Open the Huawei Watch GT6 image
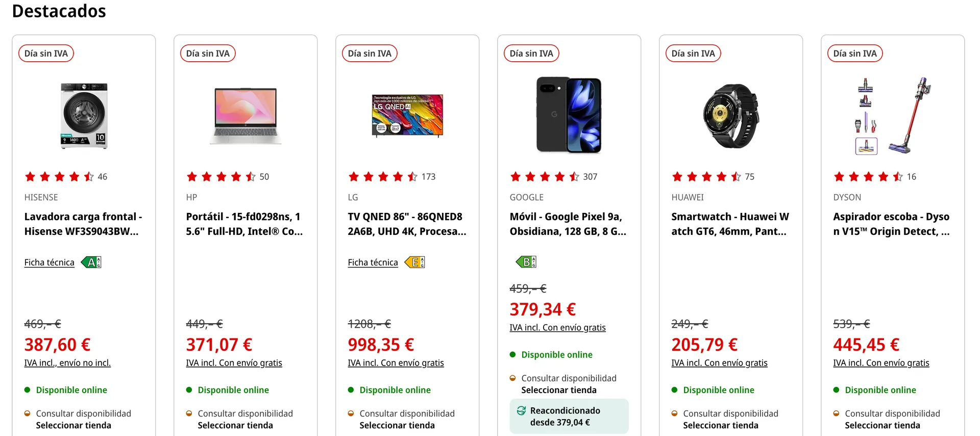This screenshot has height=436, width=980. (731, 116)
